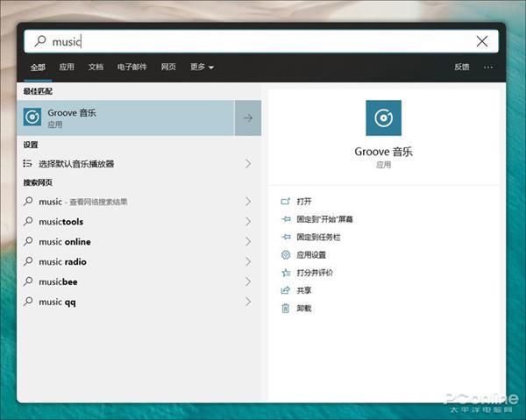Expand chevron for music online
This screenshot has width=526, height=420.
(248, 241)
